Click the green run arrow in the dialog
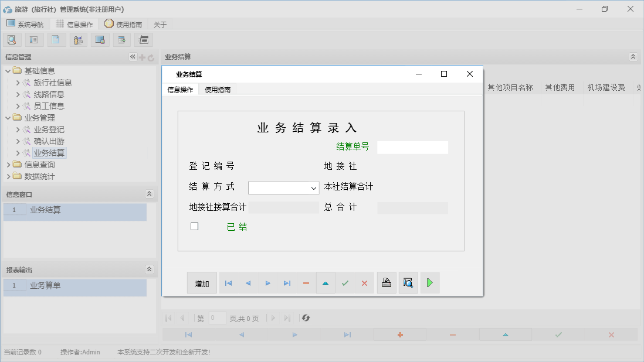Image resolution: width=644 pixels, height=362 pixels. coord(429,282)
